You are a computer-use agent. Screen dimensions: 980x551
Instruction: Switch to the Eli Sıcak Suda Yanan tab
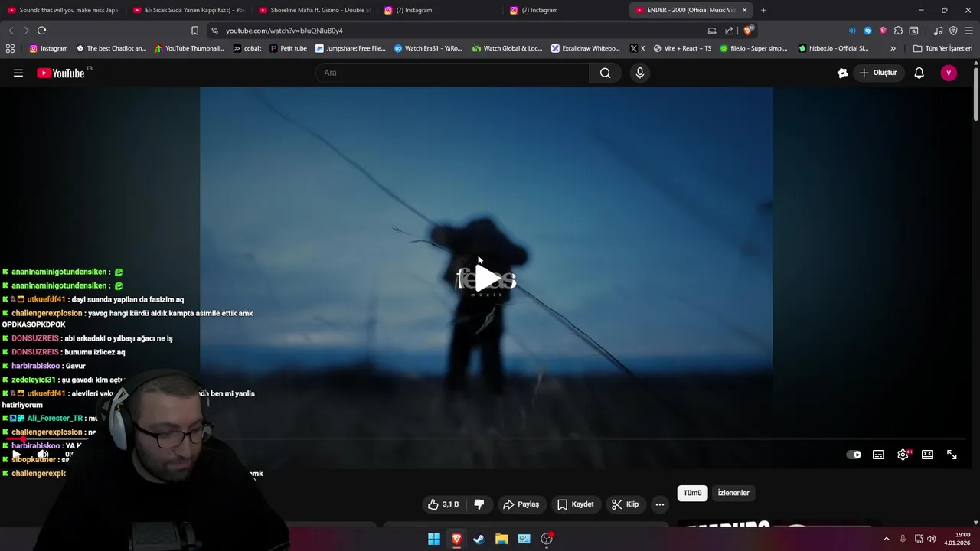coord(188,10)
